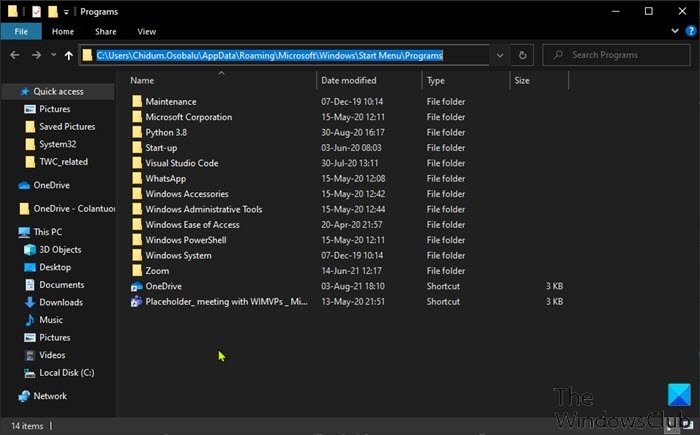Image resolution: width=700 pixels, height=435 pixels.
Task: Click 30-Aug-20 16:17 date cell
Action: (x=353, y=133)
